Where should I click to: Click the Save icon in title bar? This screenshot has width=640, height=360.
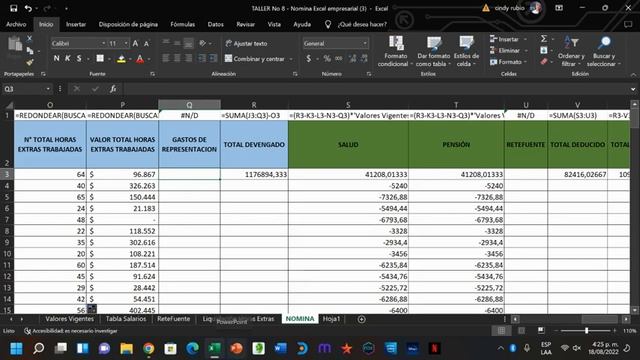pos(13,8)
